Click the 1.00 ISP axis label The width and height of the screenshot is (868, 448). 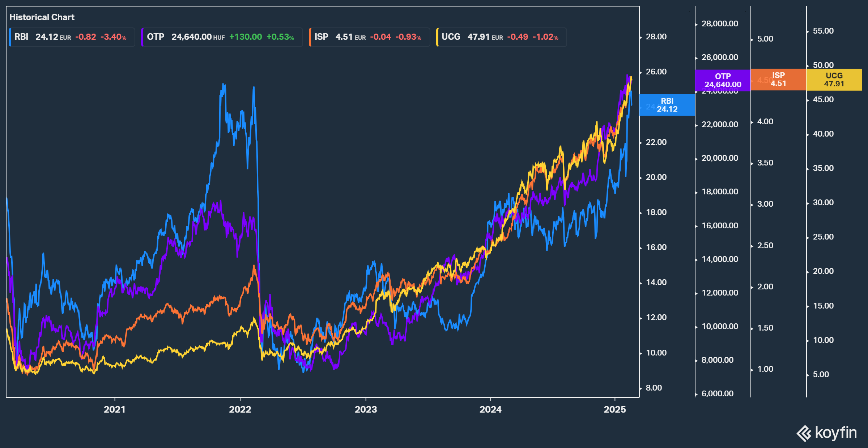pos(765,369)
